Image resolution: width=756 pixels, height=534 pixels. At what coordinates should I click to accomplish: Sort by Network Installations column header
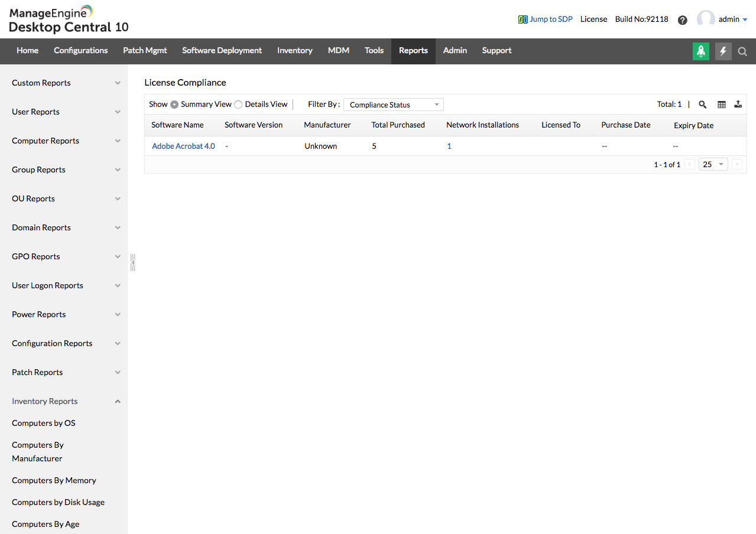click(482, 125)
